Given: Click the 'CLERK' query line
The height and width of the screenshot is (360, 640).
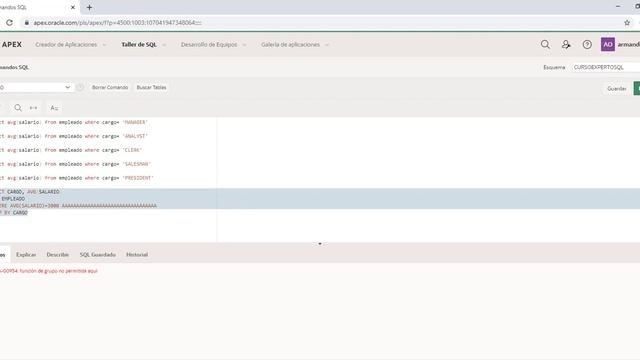Looking at the screenshot, I should pyautogui.click(x=71, y=150).
